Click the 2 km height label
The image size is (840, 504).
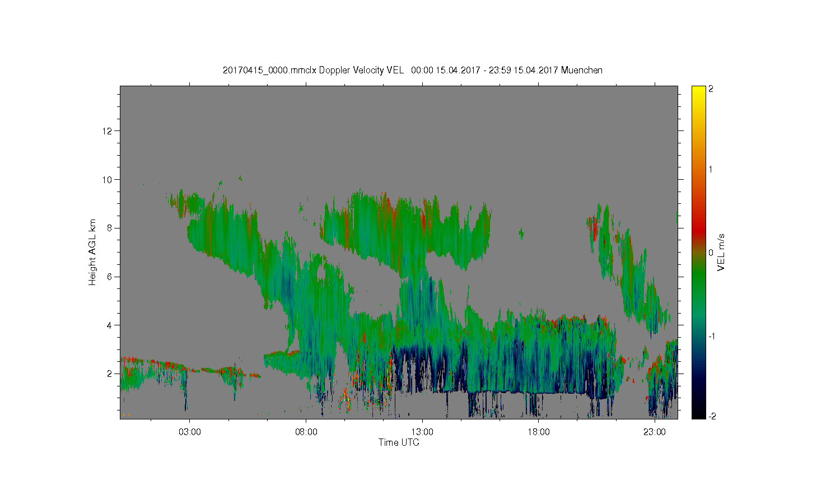pyautogui.click(x=110, y=374)
